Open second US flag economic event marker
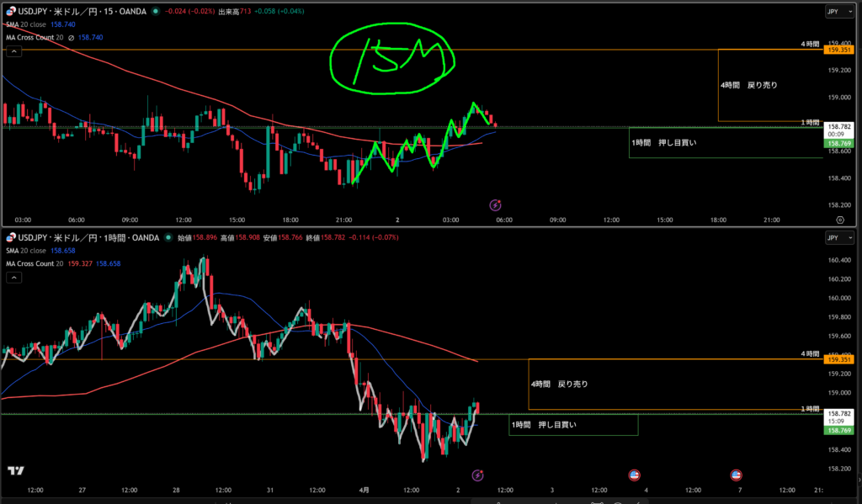 736,475
